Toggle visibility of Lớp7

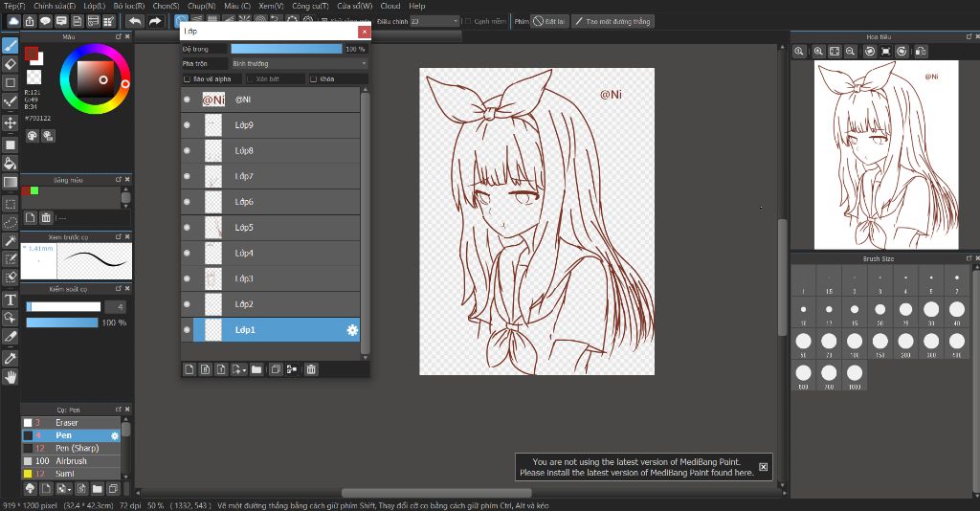(187, 176)
